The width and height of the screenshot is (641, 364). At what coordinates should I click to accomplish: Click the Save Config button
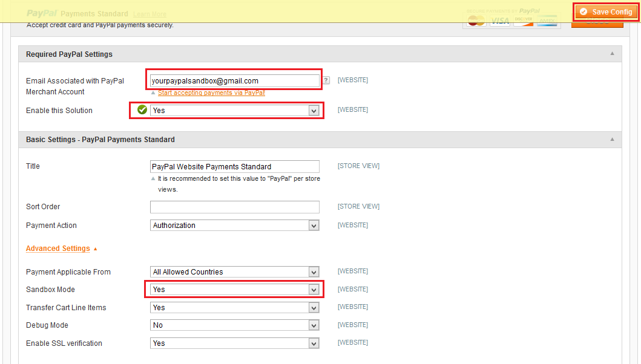[x=606, y=12]
